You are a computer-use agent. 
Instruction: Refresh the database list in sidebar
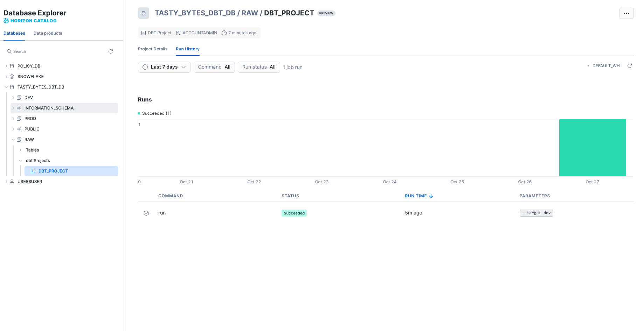[x=111, y=51]
